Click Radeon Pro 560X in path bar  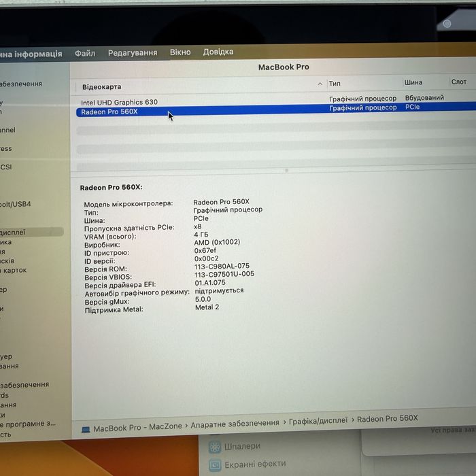pyautogui.click(x=388, y=419)
